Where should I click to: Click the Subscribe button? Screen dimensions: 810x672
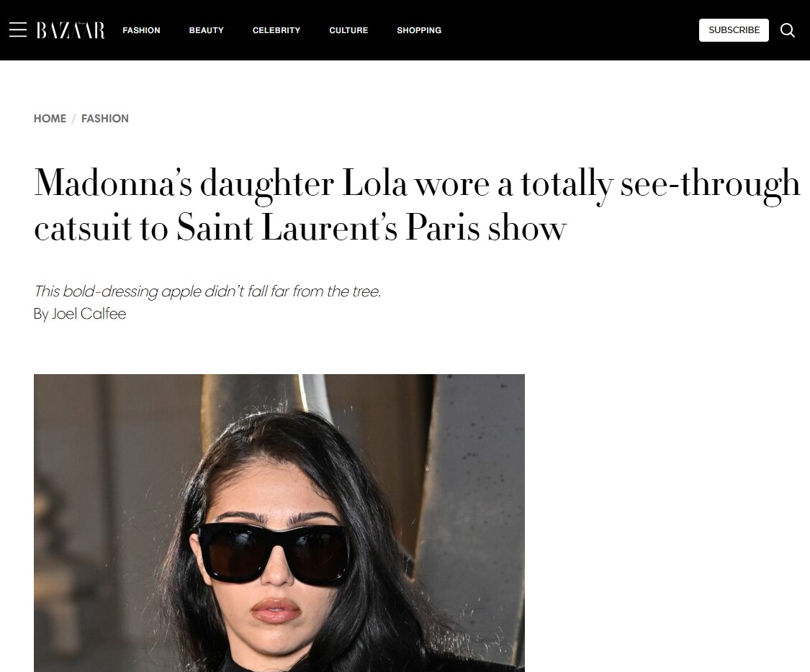click(x=734, y=30)
